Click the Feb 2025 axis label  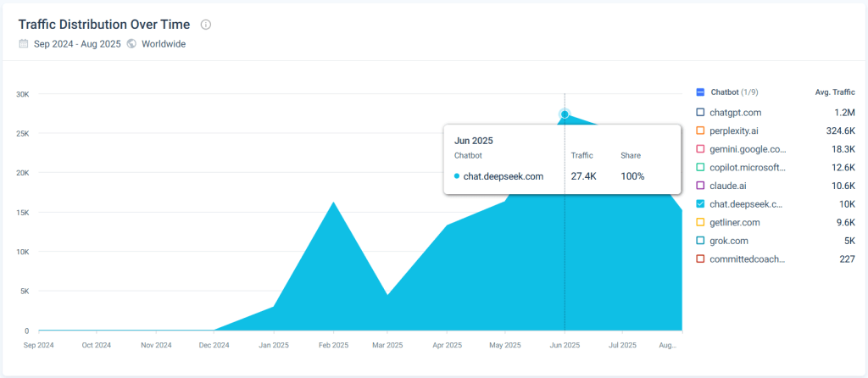click(332, 345)
